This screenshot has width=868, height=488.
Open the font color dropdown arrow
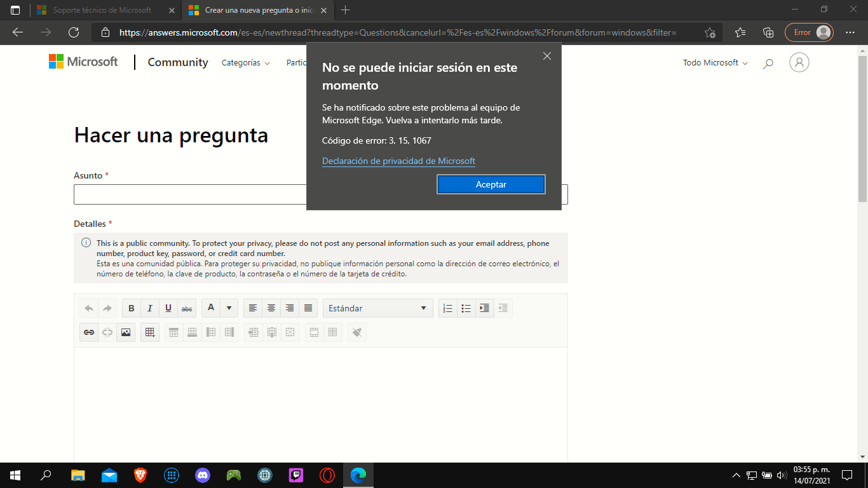[x=229, y=308]
